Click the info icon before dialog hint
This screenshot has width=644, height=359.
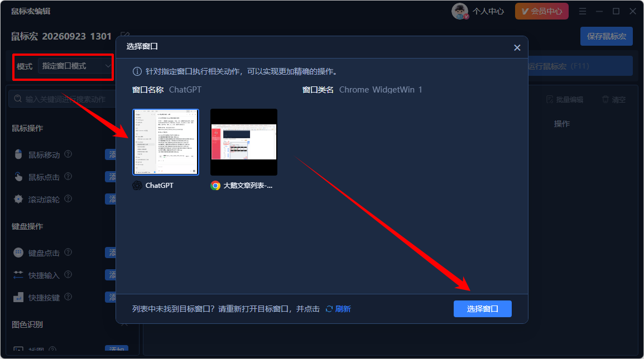point(137,71)
